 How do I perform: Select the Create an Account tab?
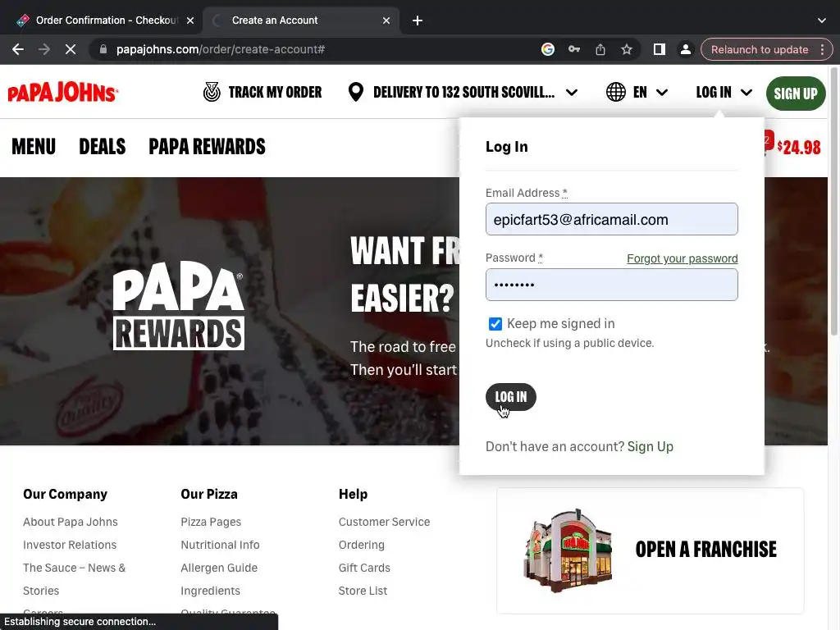300,21
